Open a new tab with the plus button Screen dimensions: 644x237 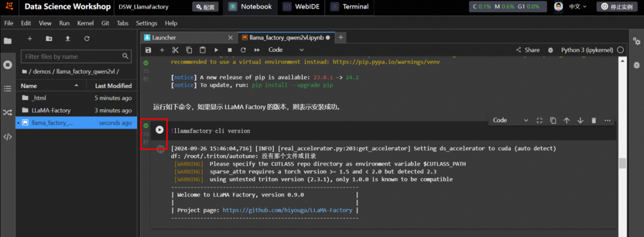click(x=340, y=38)
